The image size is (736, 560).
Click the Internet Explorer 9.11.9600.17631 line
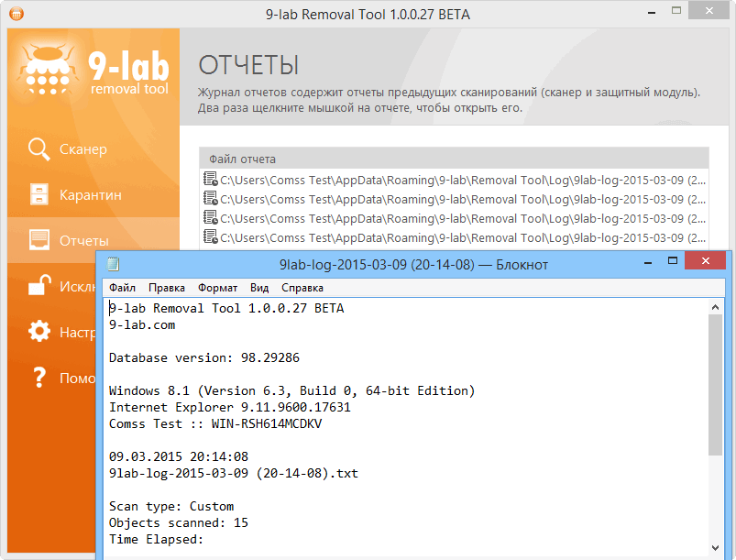coord(229,407)
